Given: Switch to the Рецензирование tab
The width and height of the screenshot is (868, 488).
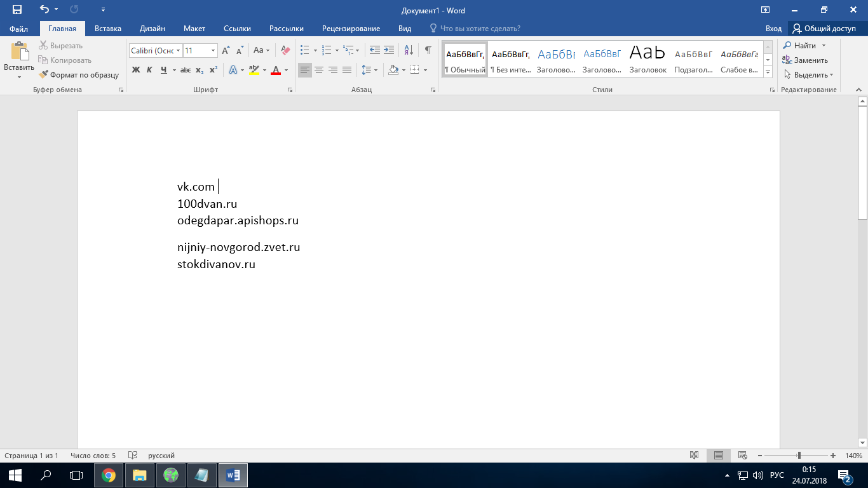Looking at the screenshot, I should 351,29.
